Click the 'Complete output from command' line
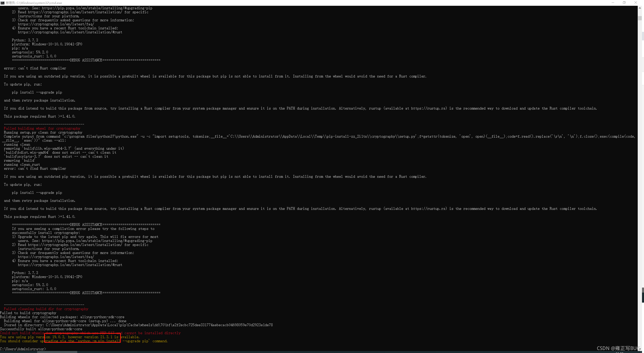The height and width of the screenshot is (353, 644). point(319,136)
